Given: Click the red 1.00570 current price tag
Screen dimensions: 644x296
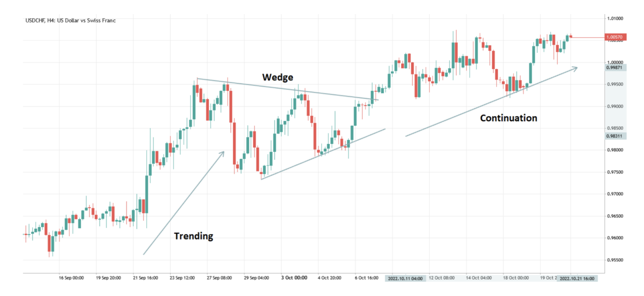Looking at the screenshot, I should tap(615, 37).
